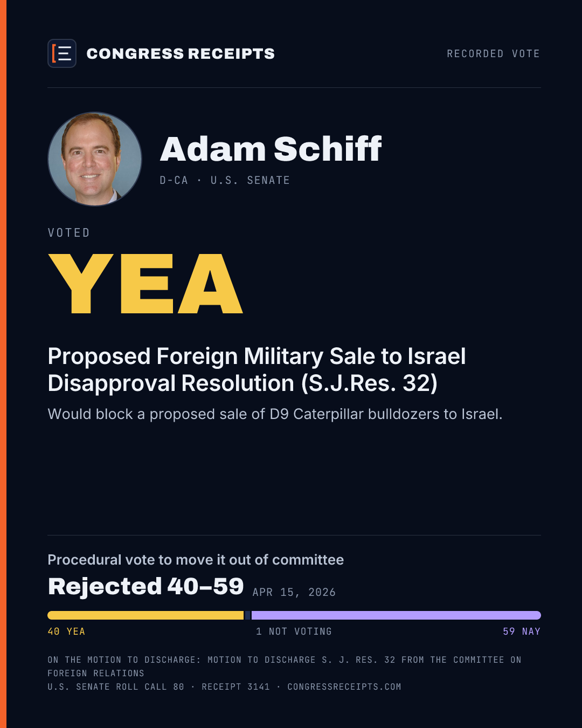
Task: Open the S.J.Res. 32 resolution title
Action: [x=257, y=370]
